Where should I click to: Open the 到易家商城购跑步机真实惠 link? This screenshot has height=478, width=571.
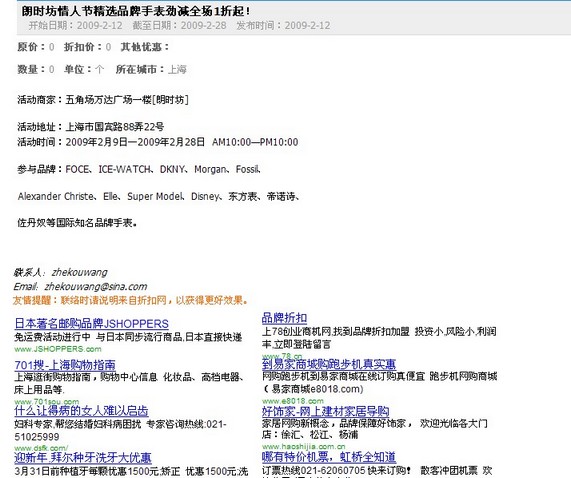(x=329, y=364)
